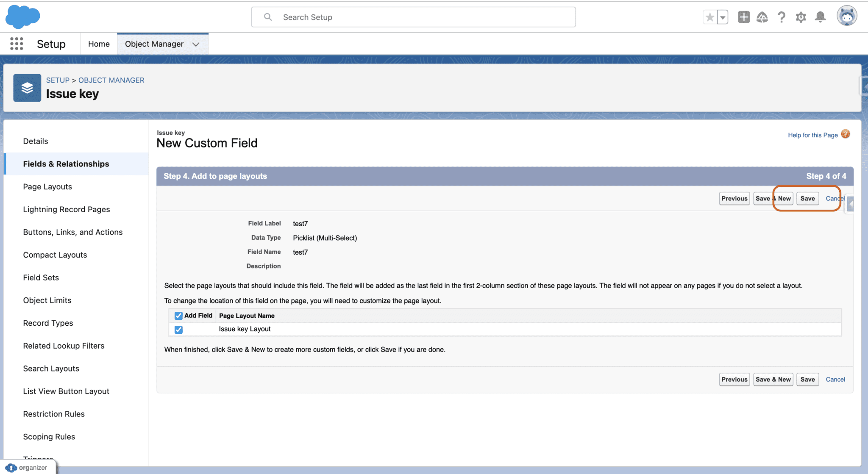
Task: Click the Salesforce cloud logo
Action: 22,17
